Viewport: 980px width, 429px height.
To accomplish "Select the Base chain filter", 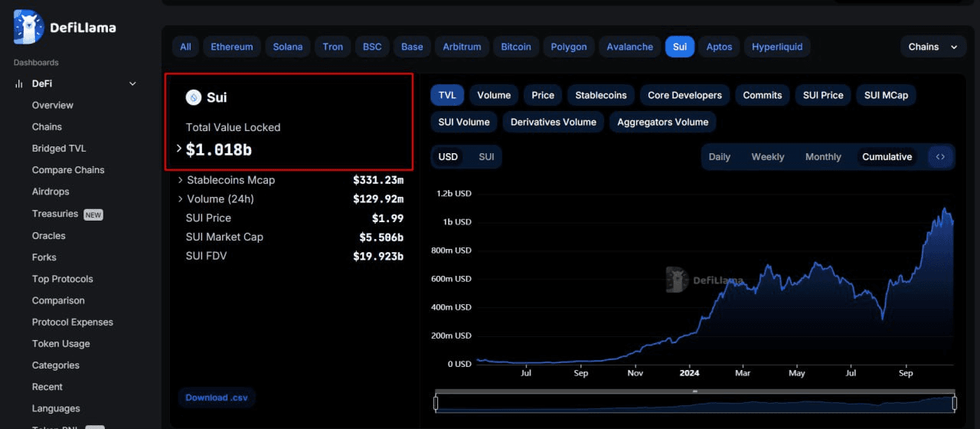I will click(x=412, y=47).
